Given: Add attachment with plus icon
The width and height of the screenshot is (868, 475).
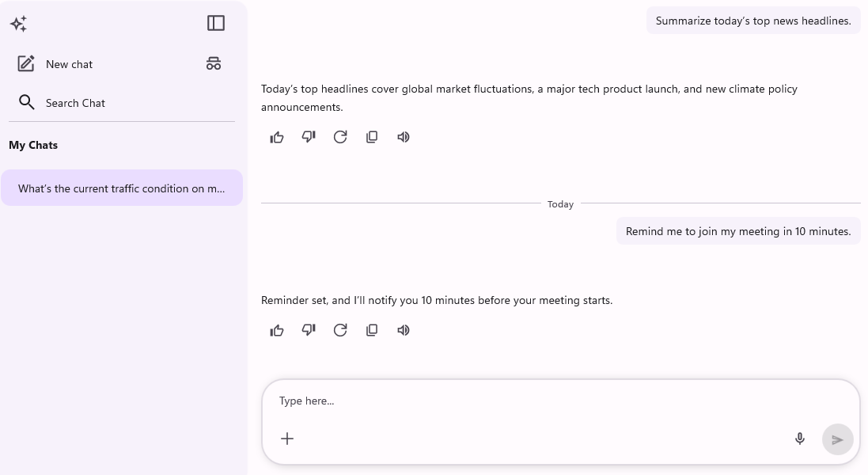Looking at the screenshot, I should tap(287, 439).
